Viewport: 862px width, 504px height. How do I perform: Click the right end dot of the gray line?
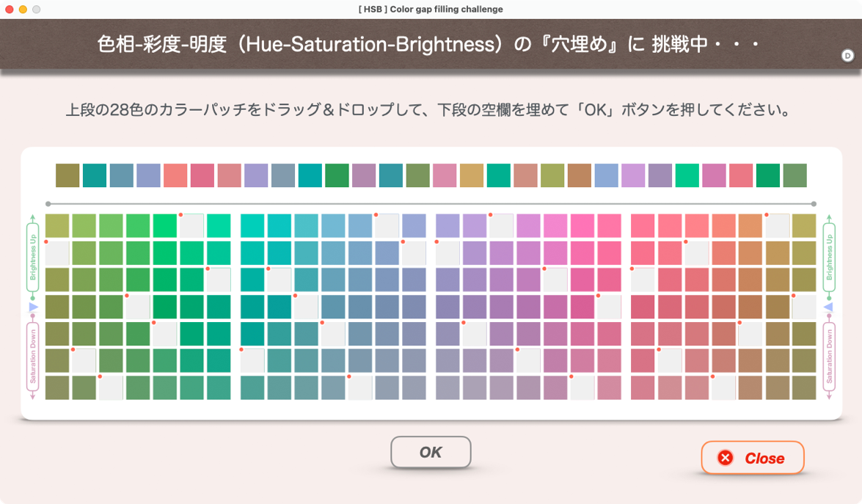pyautogui.click(x=814, y=204)
